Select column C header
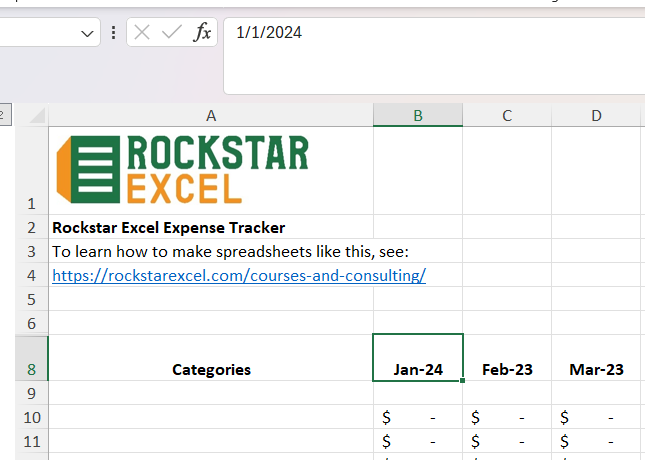Screen dimensions: 645x460 pyautogui.click(x=507, y=115)
